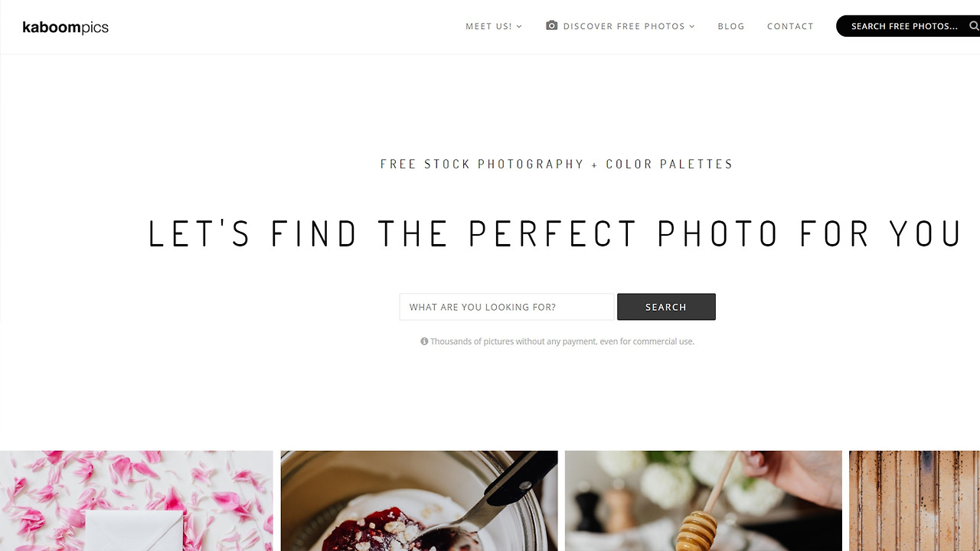Expand the chevron beside DISCOVER FREE PHOTOS
980x551 pixels.
point(692,27)
